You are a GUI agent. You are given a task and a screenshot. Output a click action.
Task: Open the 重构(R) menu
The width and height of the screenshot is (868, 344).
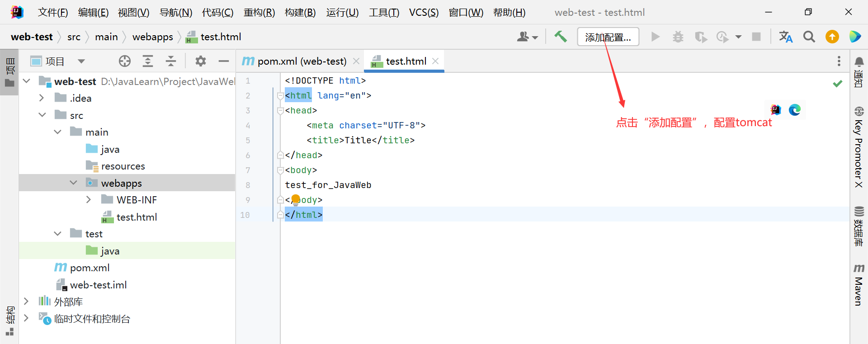pos(259,12)
